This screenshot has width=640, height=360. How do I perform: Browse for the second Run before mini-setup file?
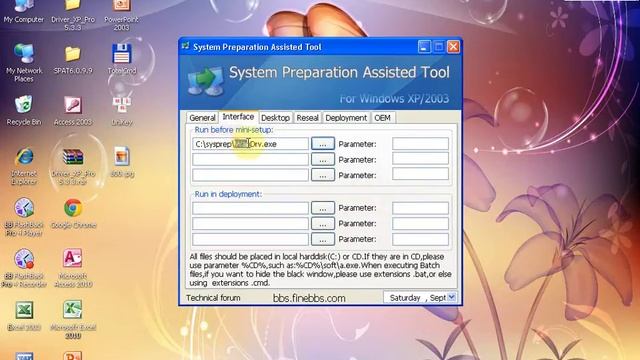tap(322, 159)
